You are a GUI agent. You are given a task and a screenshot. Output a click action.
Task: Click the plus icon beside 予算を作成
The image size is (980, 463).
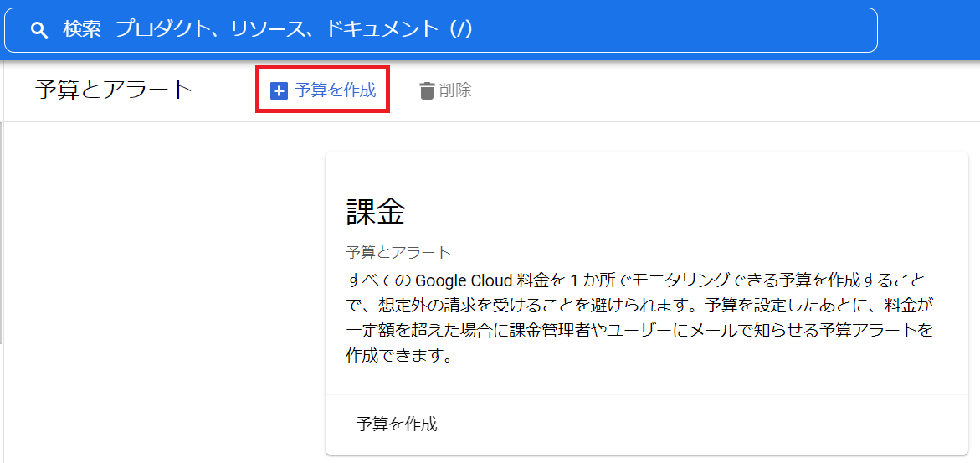click(278, 90)
